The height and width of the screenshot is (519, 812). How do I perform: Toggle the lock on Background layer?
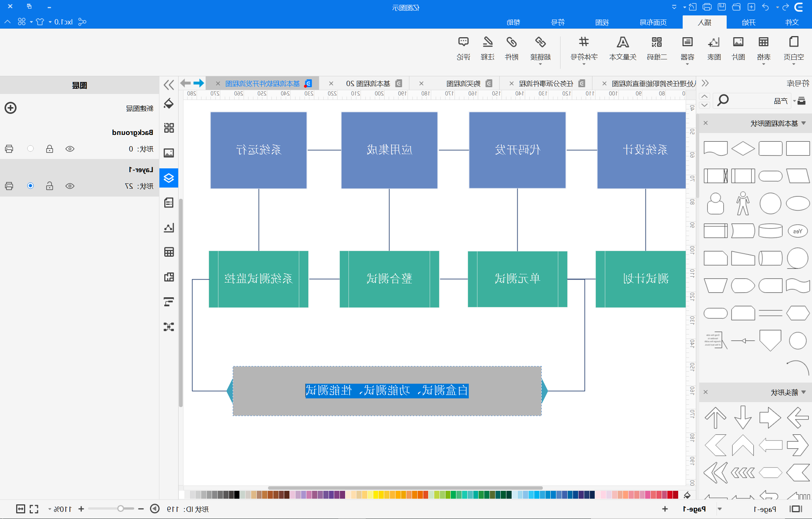[50, 149]
